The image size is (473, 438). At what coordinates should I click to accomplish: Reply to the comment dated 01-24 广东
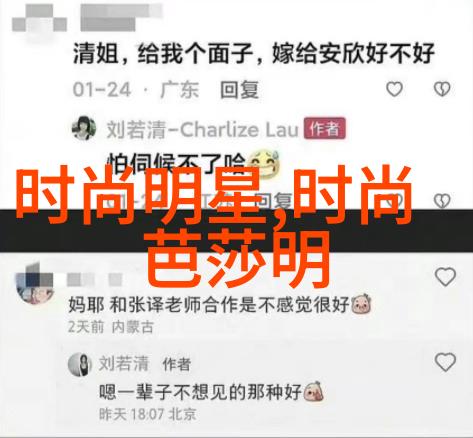tap(239, 90)
